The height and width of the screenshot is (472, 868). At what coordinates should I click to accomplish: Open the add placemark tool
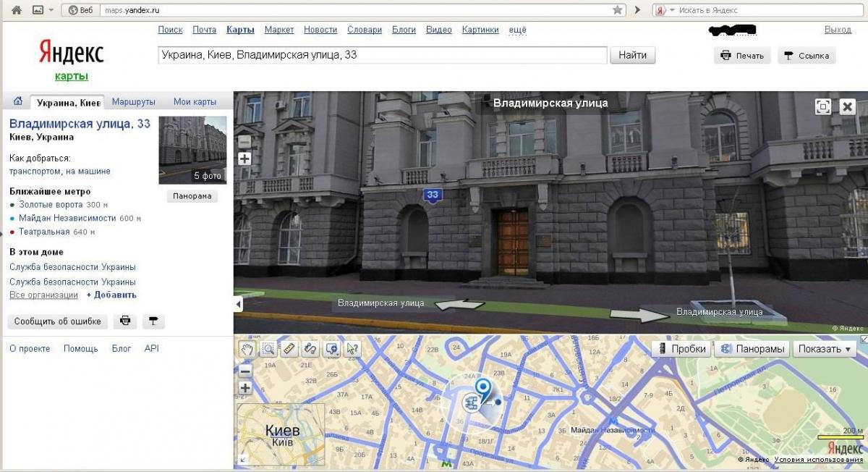(332, 349)
